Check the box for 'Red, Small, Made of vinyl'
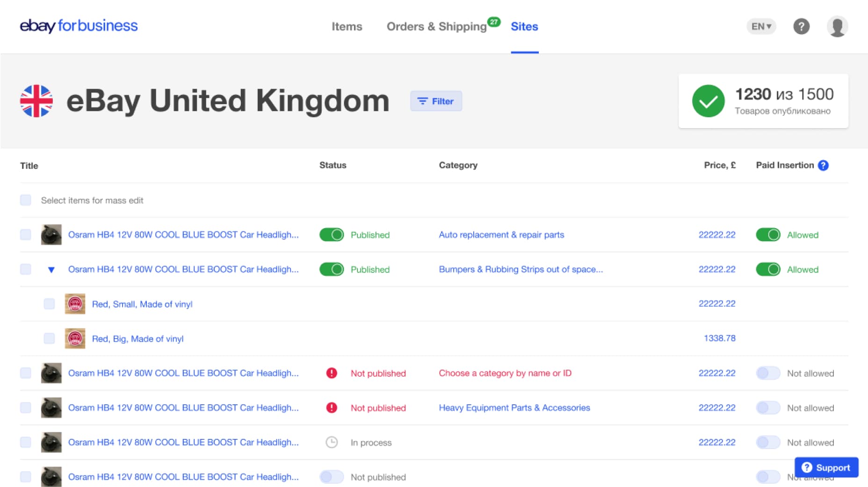868x487 pixels. 49,304
